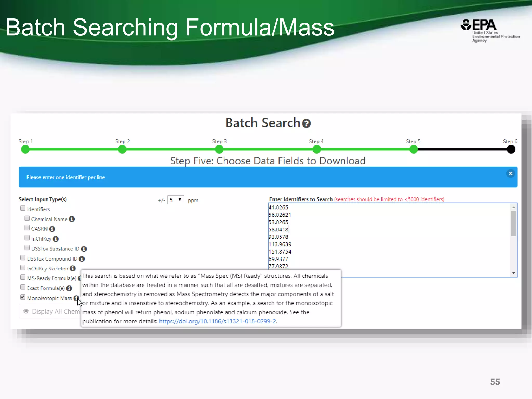Click the 69.9377 mass entry
Screen dimensions: 532x399
[278, 259]
